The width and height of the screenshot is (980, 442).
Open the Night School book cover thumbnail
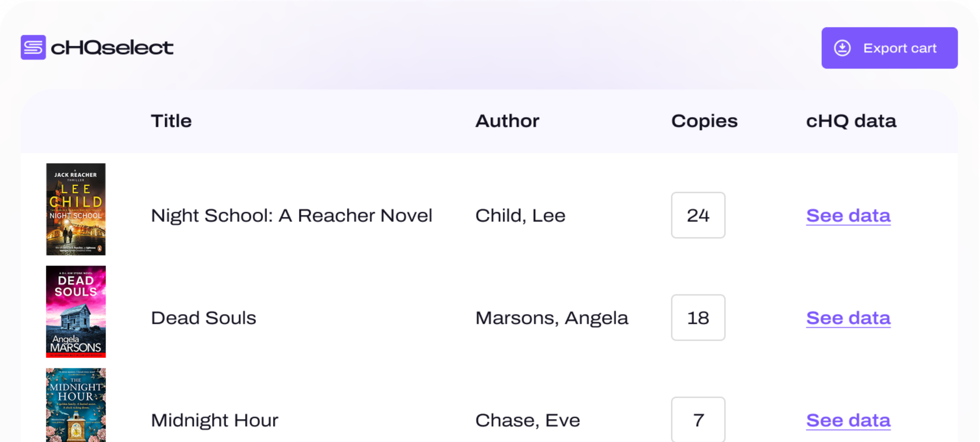coord(76,209)
